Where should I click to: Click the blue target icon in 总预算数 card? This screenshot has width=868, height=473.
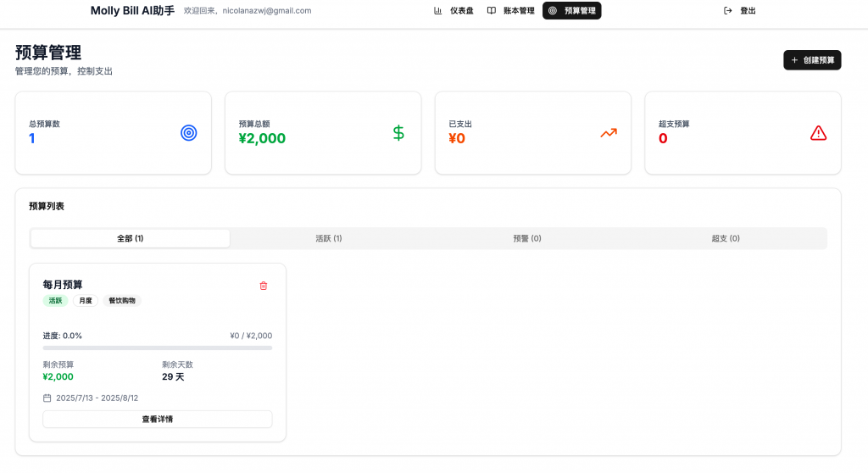coord(188,133)
